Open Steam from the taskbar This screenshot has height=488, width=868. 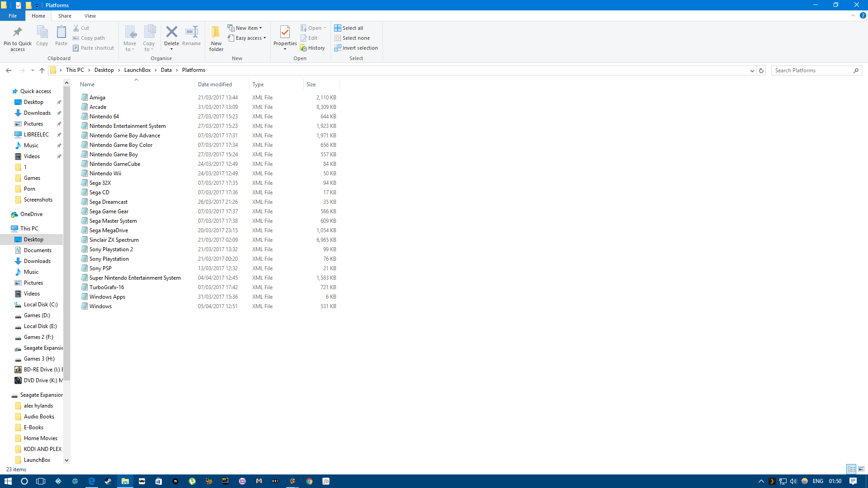pos(108,481)
